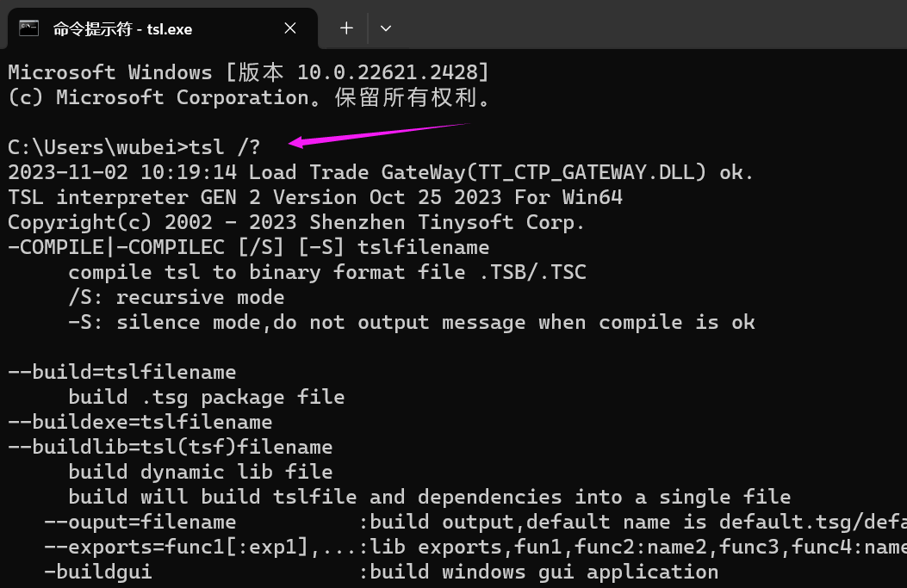Open a new tab with the plus button
Viewport: 907px width, 588px height.
[x=346, y=28]
